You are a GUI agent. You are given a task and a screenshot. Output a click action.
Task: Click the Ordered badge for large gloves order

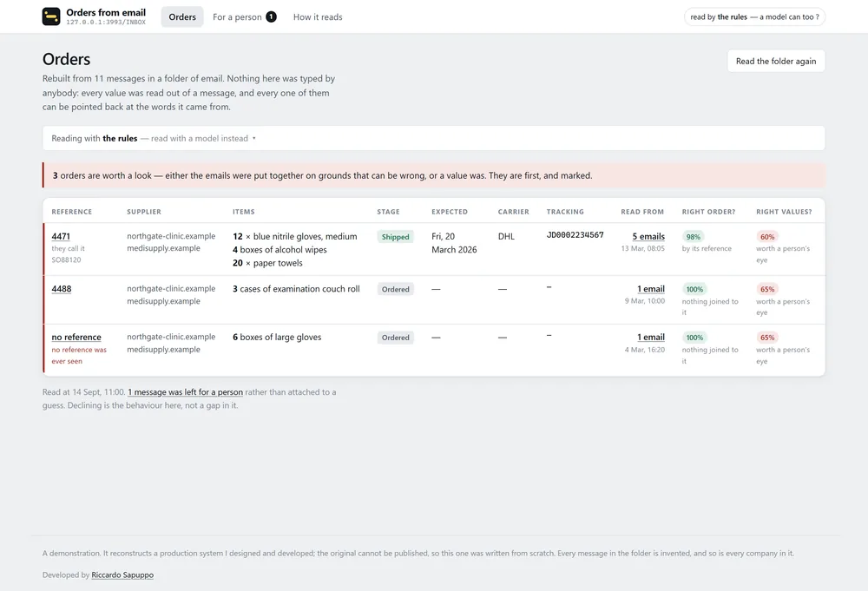click(395, 338)
